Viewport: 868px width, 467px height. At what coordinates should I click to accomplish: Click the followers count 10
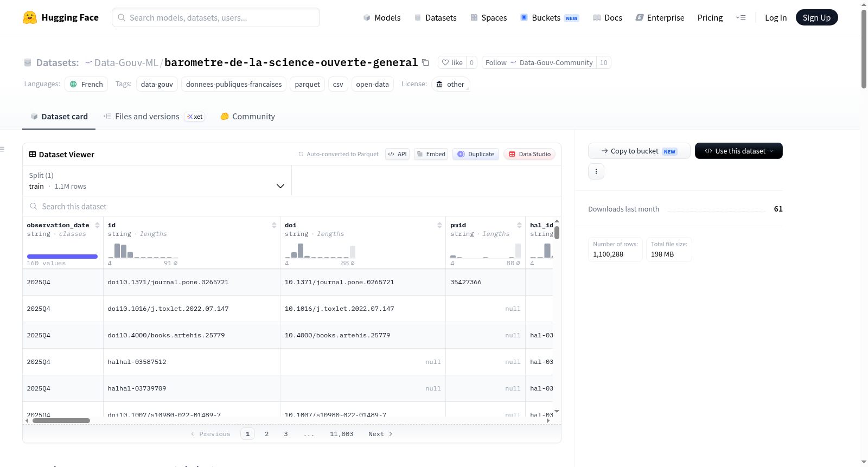[x=603, y=62]
